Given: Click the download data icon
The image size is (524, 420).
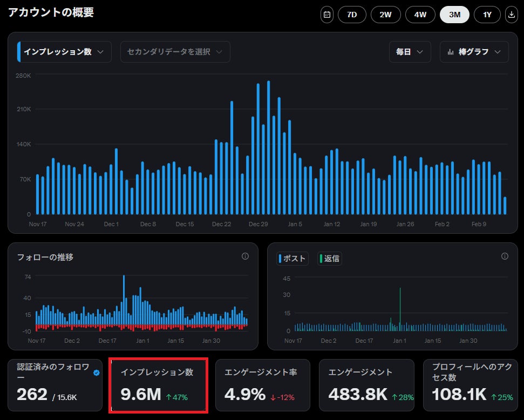Looking at the screenshot, I should (511, 15).
